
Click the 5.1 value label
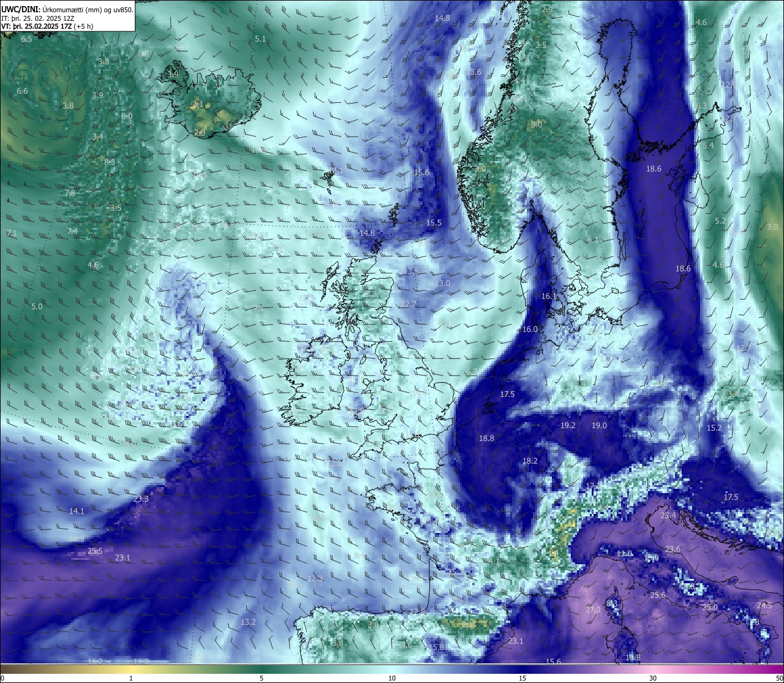[x=260, y=39]
